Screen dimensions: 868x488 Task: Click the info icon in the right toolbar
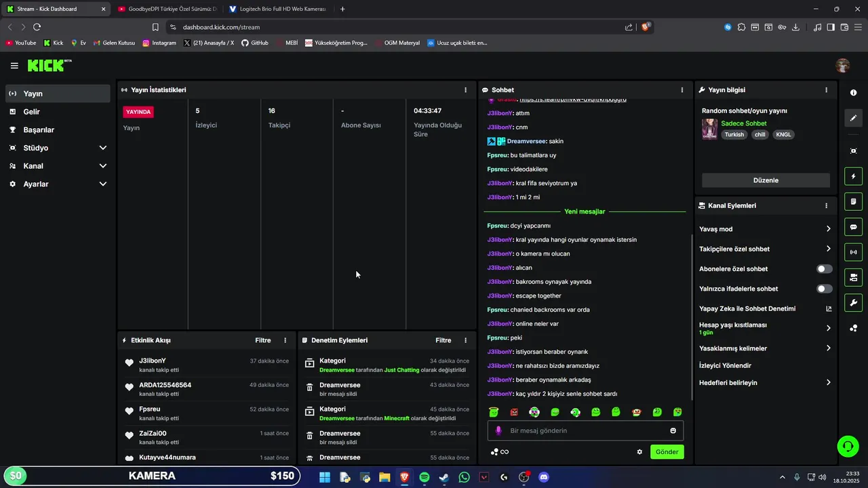pos(853,93)
